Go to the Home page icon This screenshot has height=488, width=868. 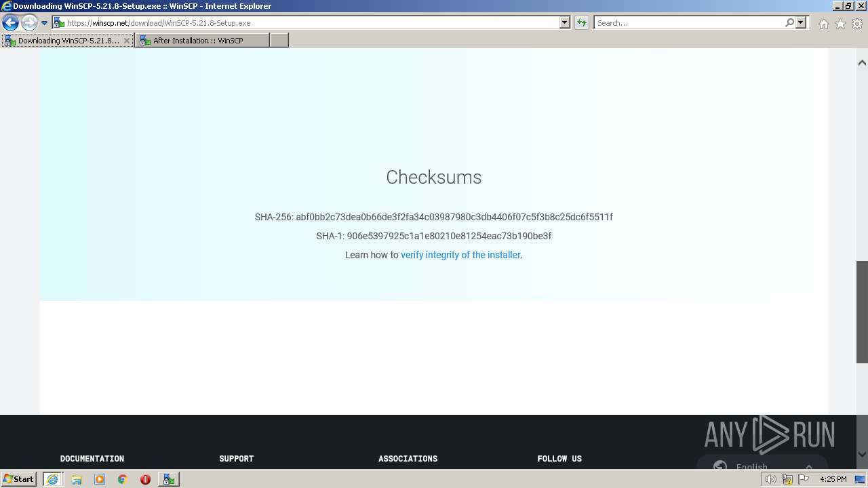pos(823,24)
